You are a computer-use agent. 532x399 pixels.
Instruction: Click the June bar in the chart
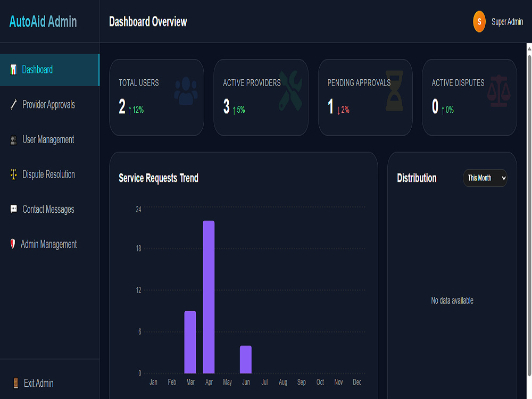tap(246, 359)
